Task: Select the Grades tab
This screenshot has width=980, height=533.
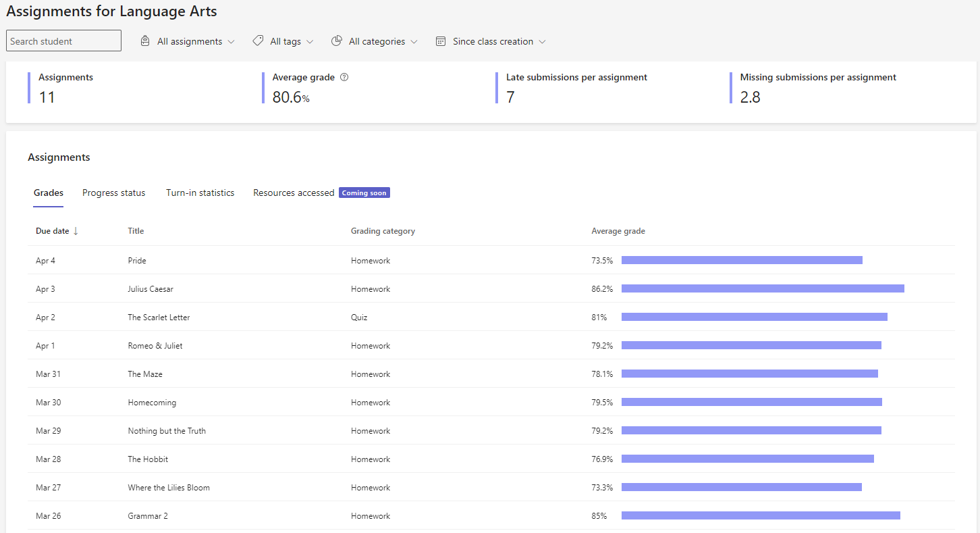Action: pos(49,193)
